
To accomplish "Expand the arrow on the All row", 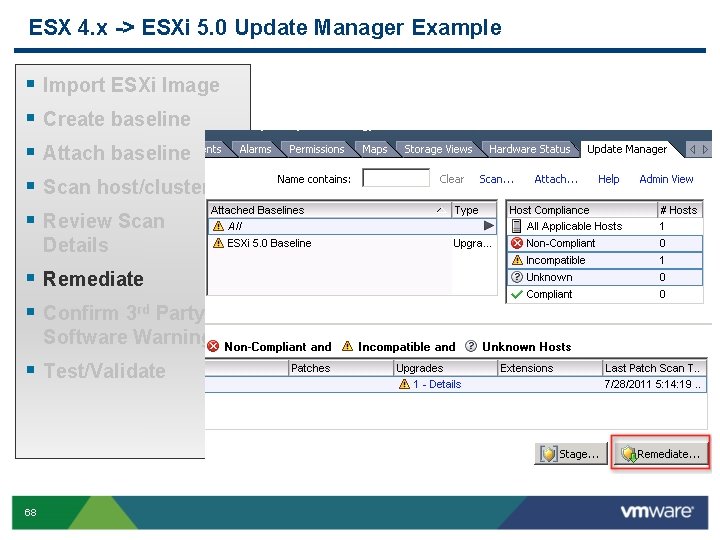I will pyautogui.click(x=489, y=225).
